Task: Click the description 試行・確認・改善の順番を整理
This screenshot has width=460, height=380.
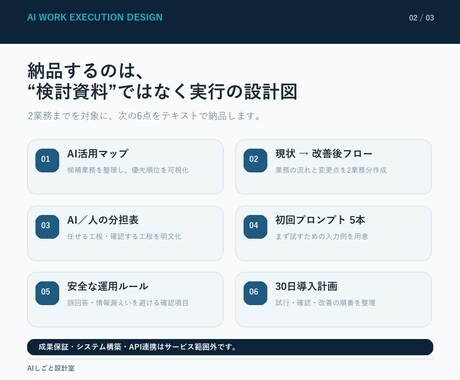Action: [x=325, y=303]
